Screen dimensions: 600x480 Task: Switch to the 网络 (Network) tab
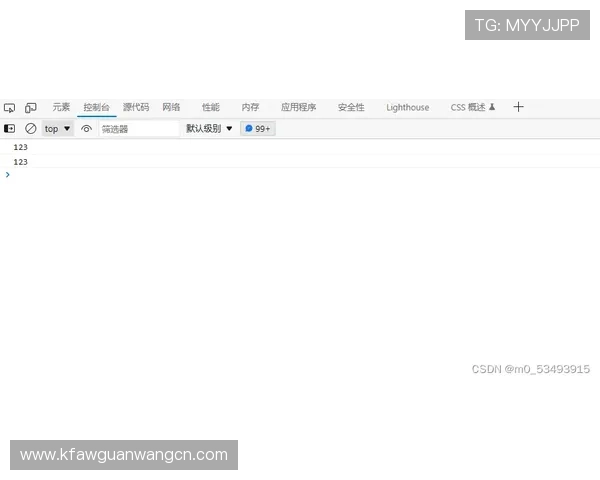[171, 107]
